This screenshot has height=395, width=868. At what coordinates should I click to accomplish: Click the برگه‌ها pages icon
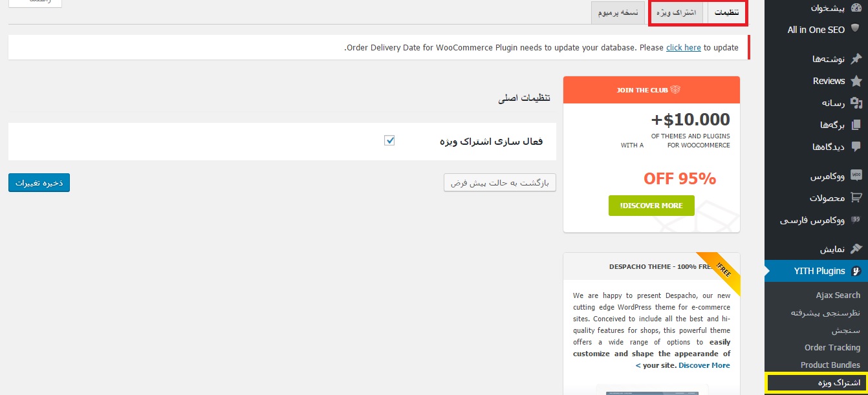point(856,125)
